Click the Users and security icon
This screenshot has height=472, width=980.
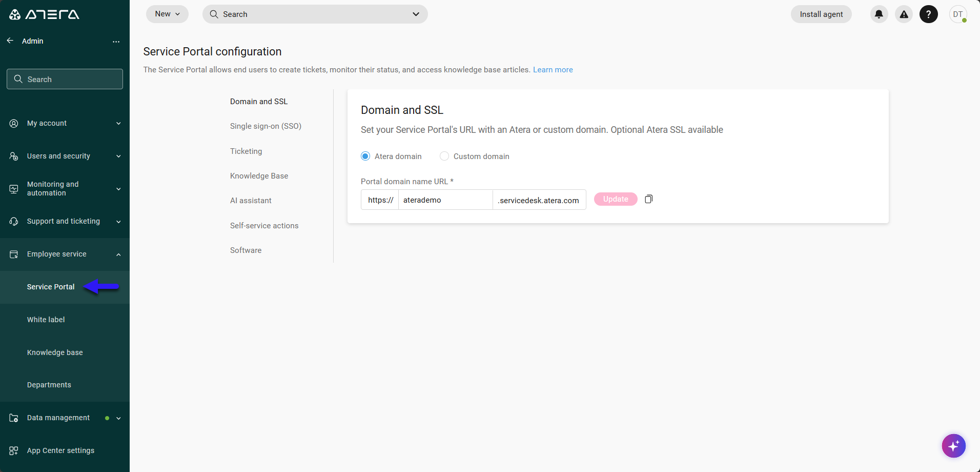pyautogui.click(x=14, y=156)
